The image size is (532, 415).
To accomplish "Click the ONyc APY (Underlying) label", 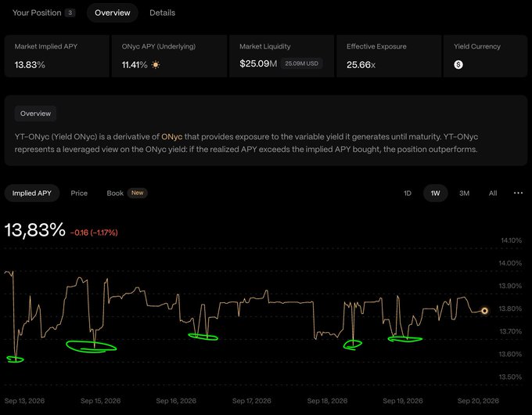I will click(x=159, y=46).
